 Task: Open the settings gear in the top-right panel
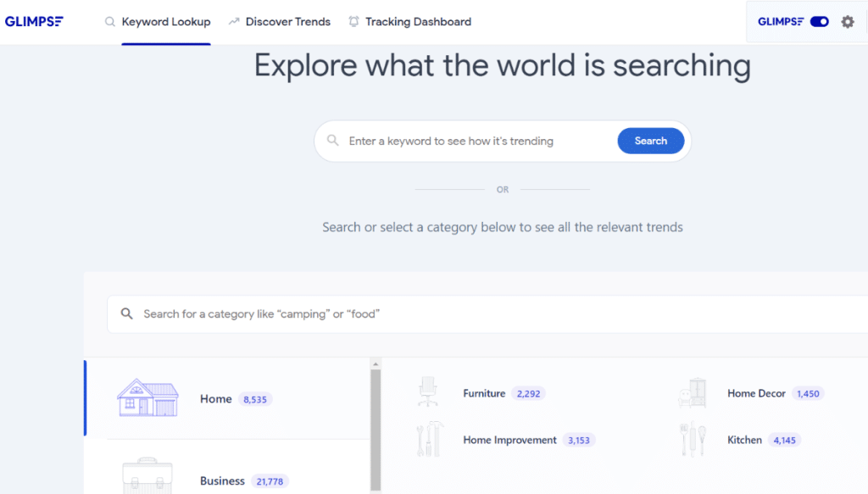pyautogui.click(x=847, y=22)
